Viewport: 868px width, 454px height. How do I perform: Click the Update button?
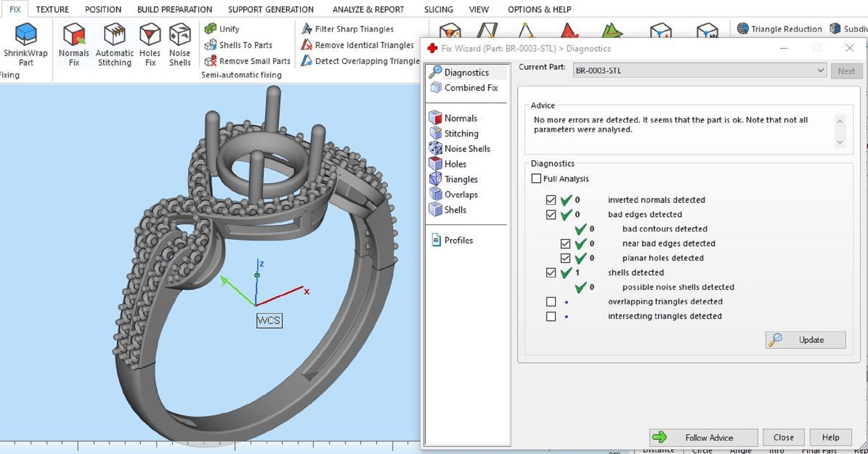(806, 340)
